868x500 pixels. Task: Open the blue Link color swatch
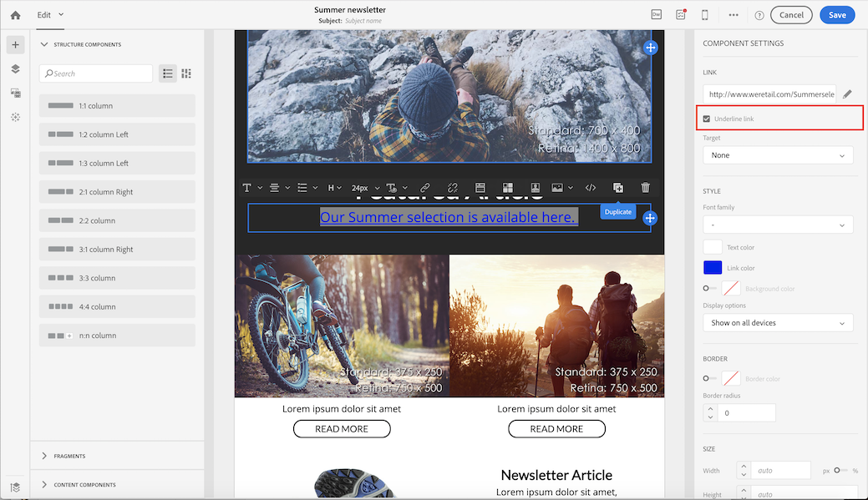(713, 268)
